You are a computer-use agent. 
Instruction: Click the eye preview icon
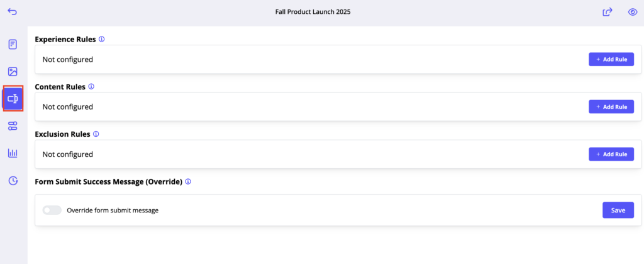pyautogui.click(x=633, y=12)
